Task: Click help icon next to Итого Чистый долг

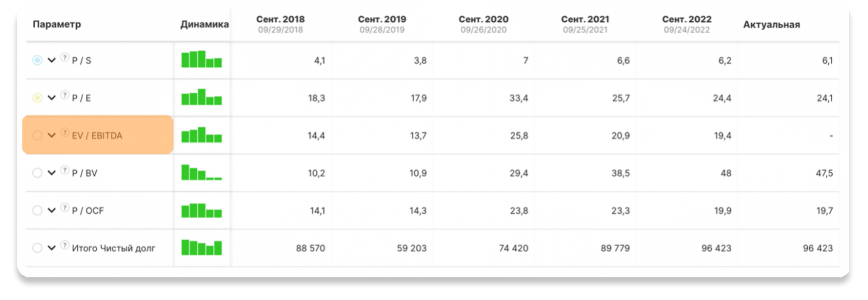Action: 65,246
